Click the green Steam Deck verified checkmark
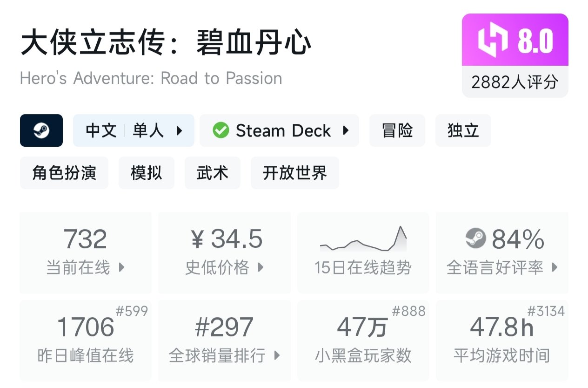The image size is (588, 388). tap(220, 130)
